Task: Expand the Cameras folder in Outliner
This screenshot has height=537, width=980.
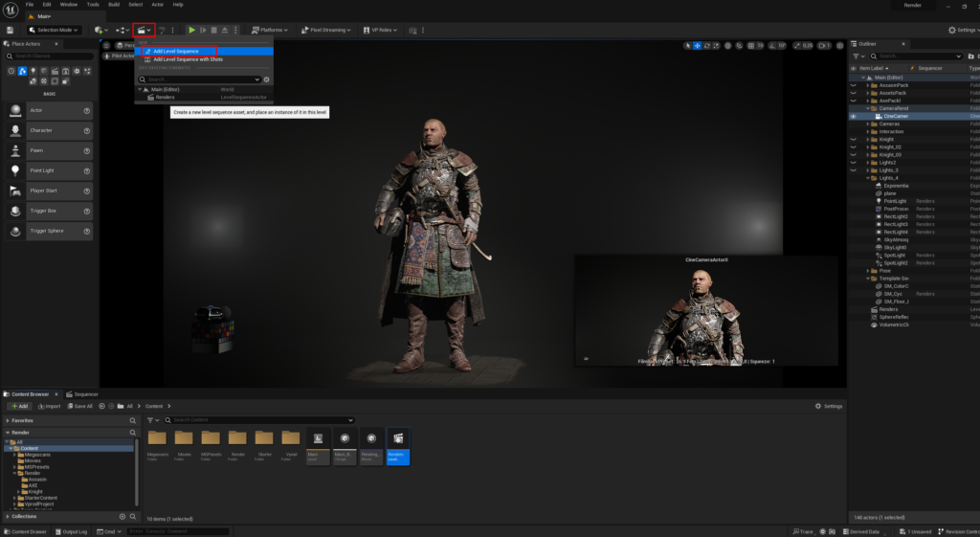Action: coord(868,123)
